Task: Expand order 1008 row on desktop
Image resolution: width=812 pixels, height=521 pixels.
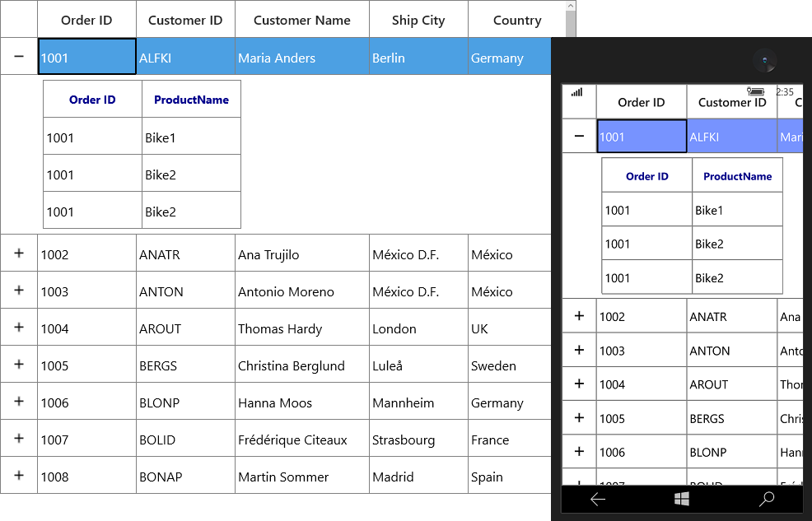Action: (x=19, y=475)
